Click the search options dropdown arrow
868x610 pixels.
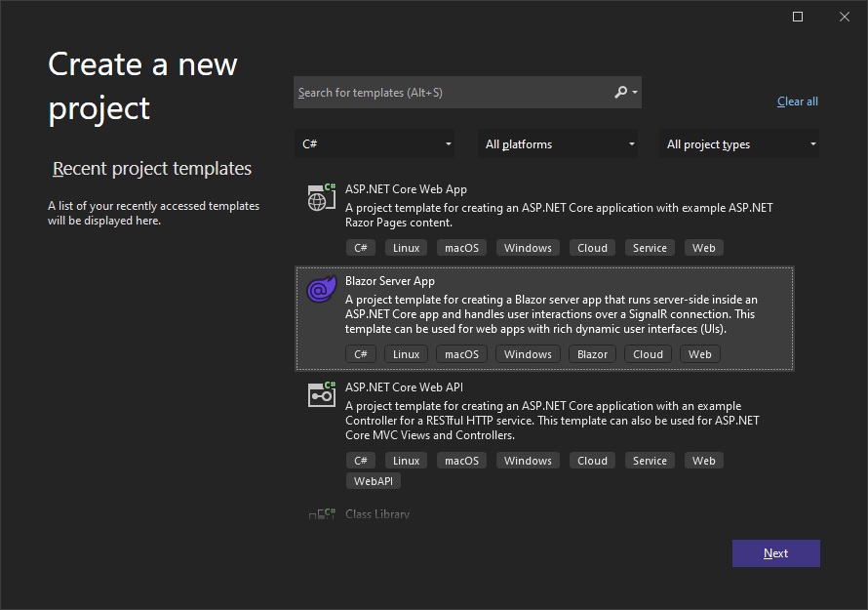coord(635,93)
